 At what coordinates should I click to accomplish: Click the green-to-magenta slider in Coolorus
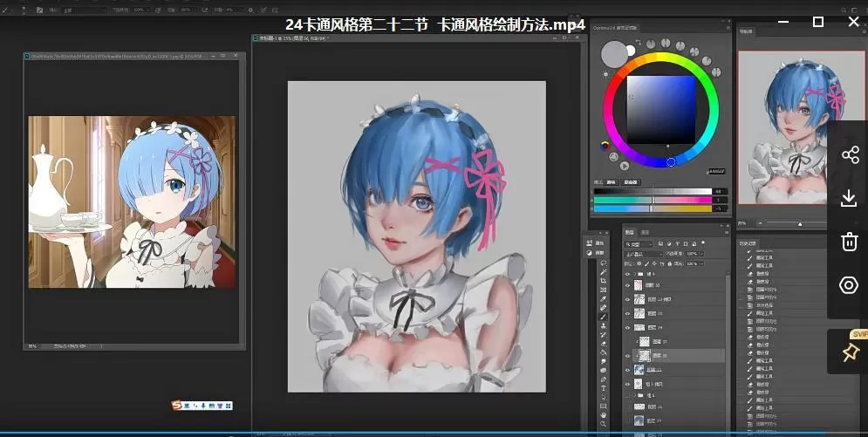[653, 201]
